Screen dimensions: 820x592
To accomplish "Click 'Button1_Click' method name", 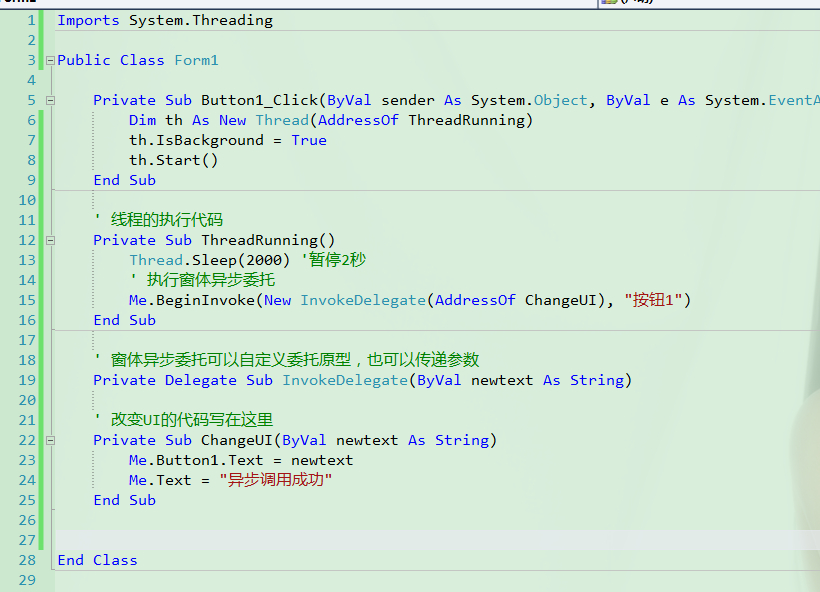I will pyautogui.click(x=260, y=100).
